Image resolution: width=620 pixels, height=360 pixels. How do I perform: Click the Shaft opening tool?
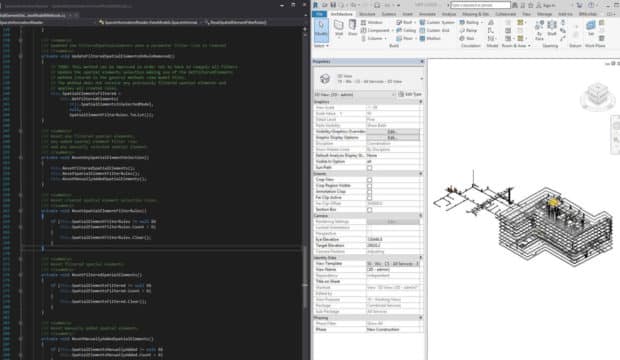552,28
